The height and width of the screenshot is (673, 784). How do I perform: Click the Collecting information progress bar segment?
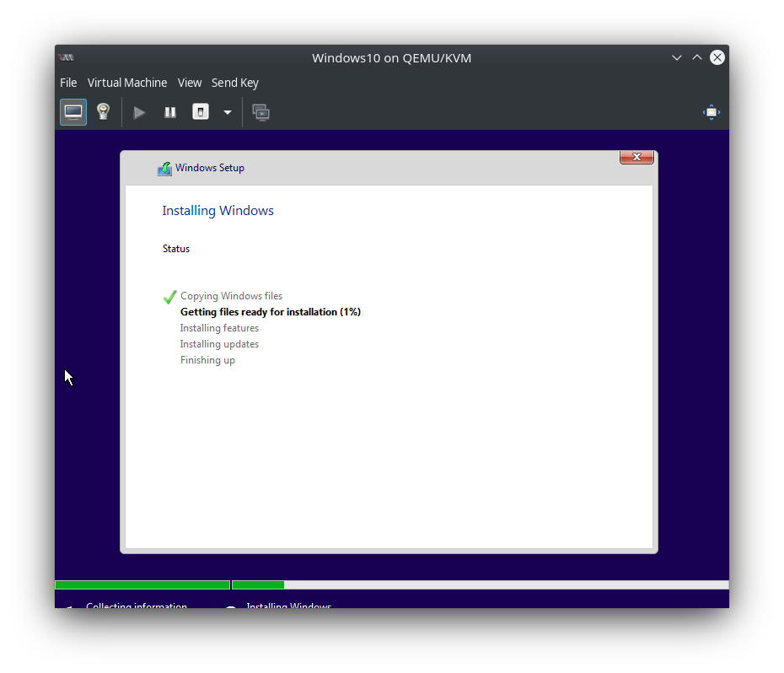pyautogui.click(x=142, y=585)
